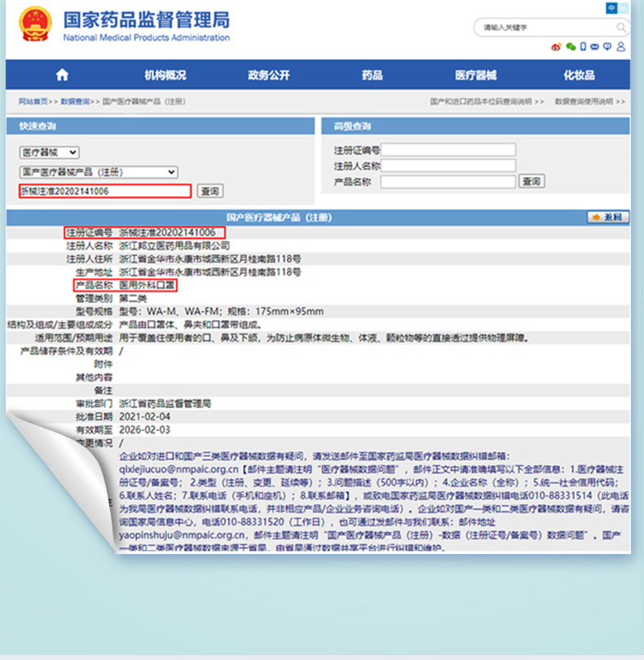Open the 医疗器械 category dropdown
Viewport: 644px width, 660px height.
[49, 152]
